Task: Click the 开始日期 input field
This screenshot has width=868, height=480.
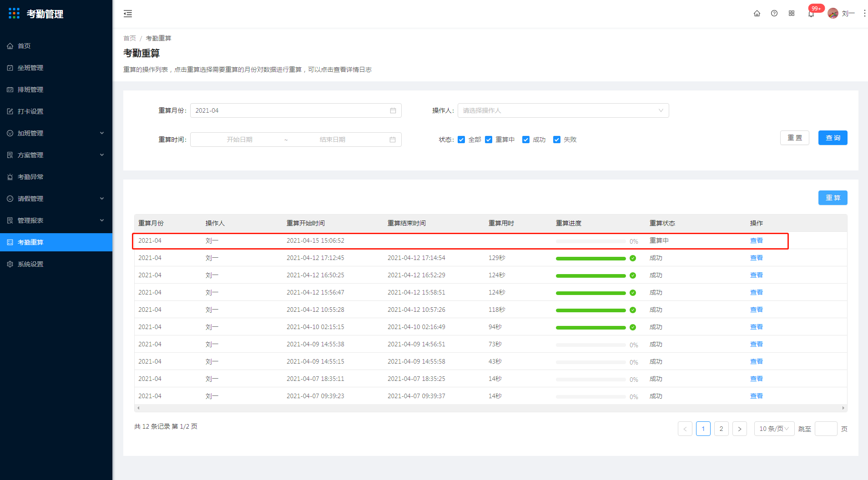Action: click(240, 140)
